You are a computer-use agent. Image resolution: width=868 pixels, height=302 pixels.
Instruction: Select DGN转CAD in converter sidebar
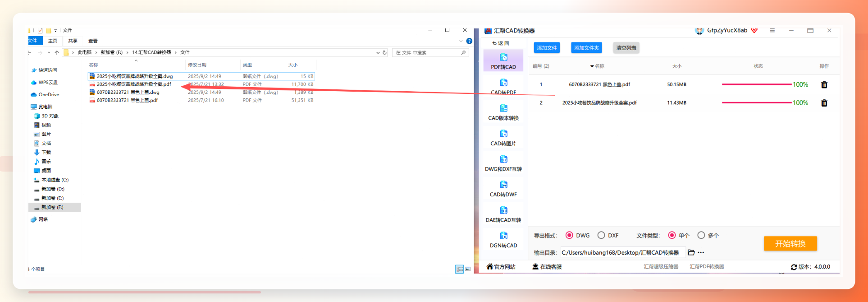pos(503,240)
